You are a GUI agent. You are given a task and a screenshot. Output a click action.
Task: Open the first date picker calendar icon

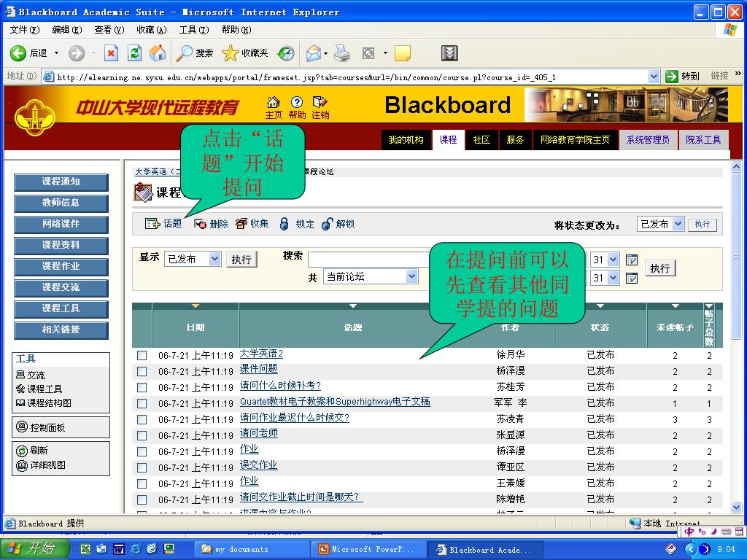(x=632, y=260)
